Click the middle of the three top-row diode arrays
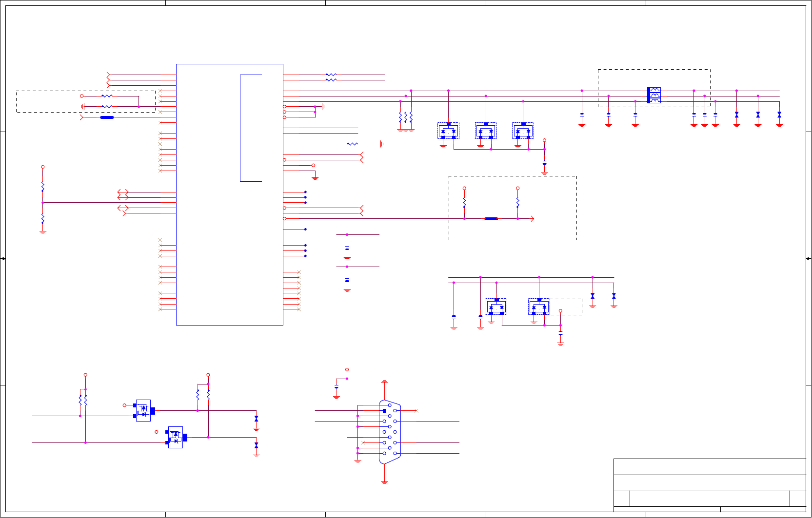 click(x=486, y=131)
